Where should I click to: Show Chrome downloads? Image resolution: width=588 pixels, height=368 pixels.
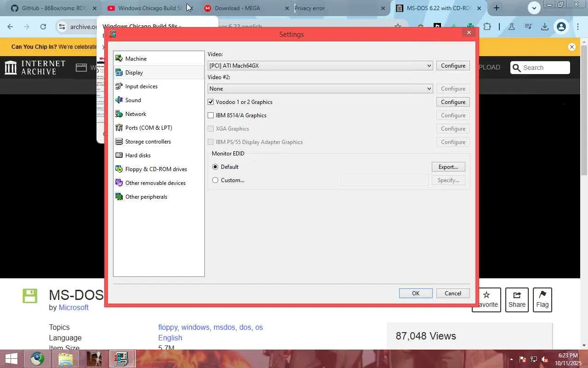[545, 27]
